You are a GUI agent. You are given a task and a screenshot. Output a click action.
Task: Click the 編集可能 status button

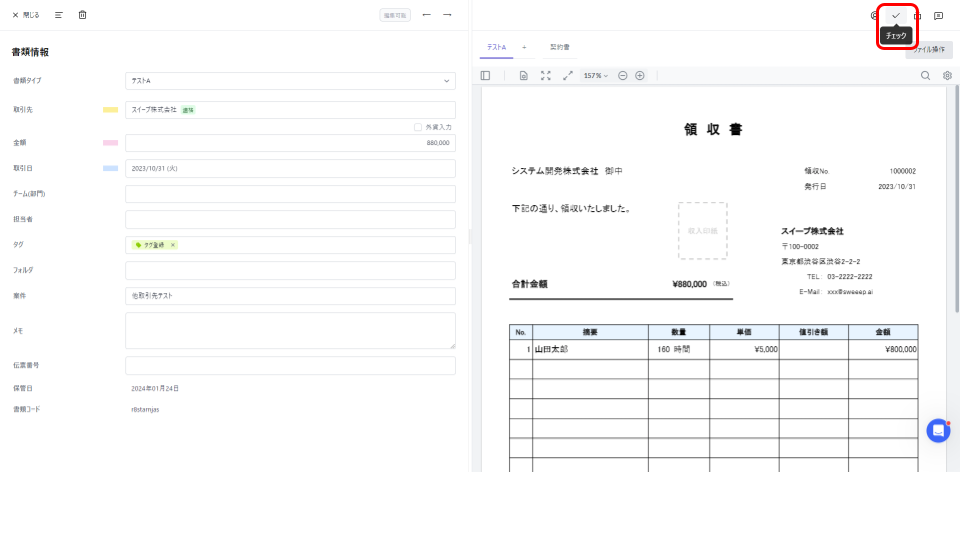[395, 15]
